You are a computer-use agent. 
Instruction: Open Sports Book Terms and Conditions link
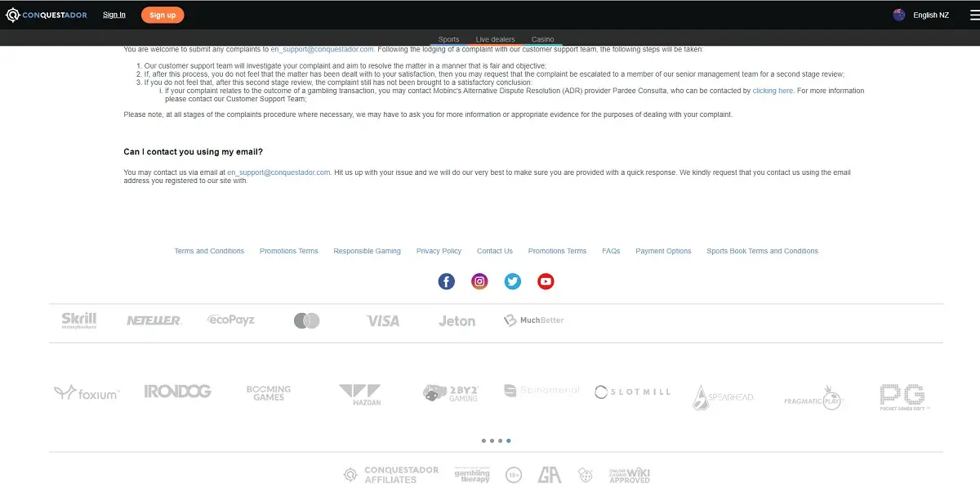[x=762, y=251]
